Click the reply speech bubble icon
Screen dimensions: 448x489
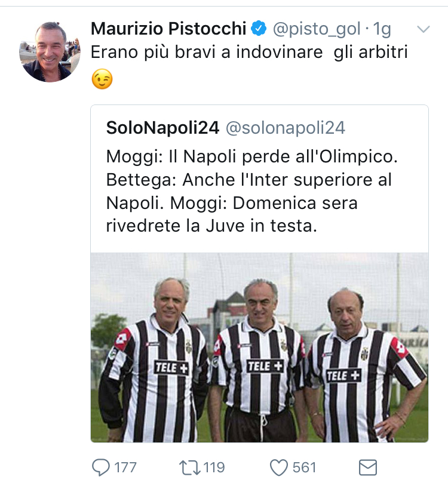[101, 468]
